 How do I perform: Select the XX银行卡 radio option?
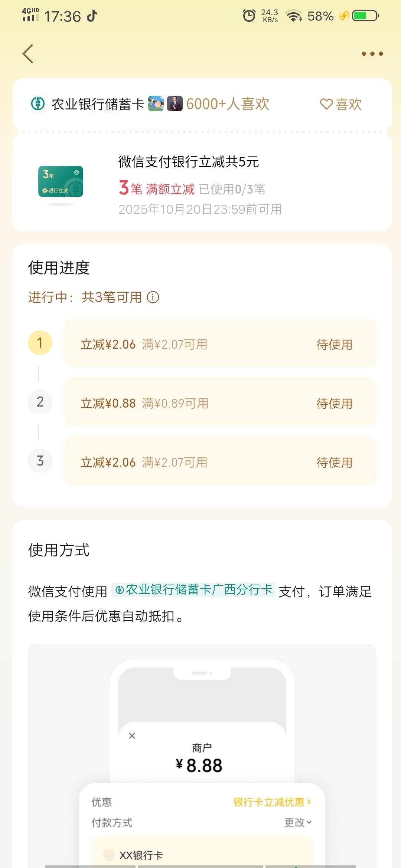[x=109, y=855]
